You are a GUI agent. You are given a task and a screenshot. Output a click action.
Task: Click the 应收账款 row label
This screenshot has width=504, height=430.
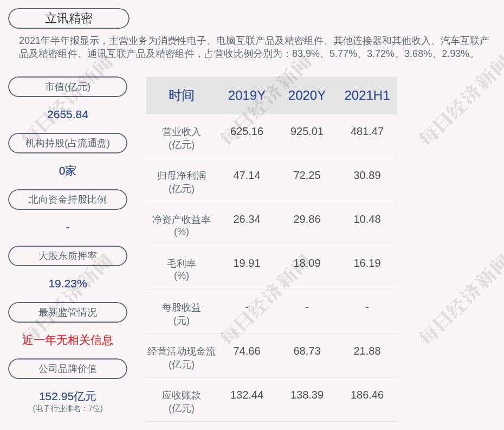pyautogui.click(x=182, y=402)
